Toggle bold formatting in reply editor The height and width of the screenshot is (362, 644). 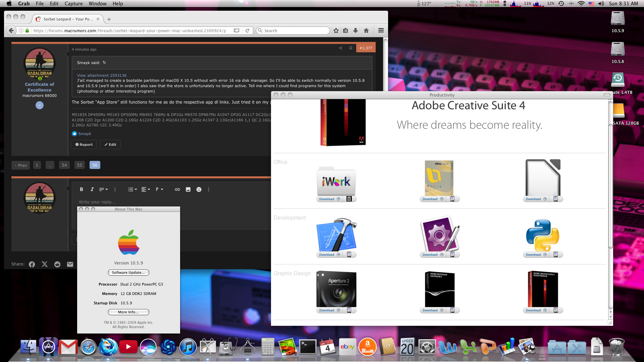(82, 189)
